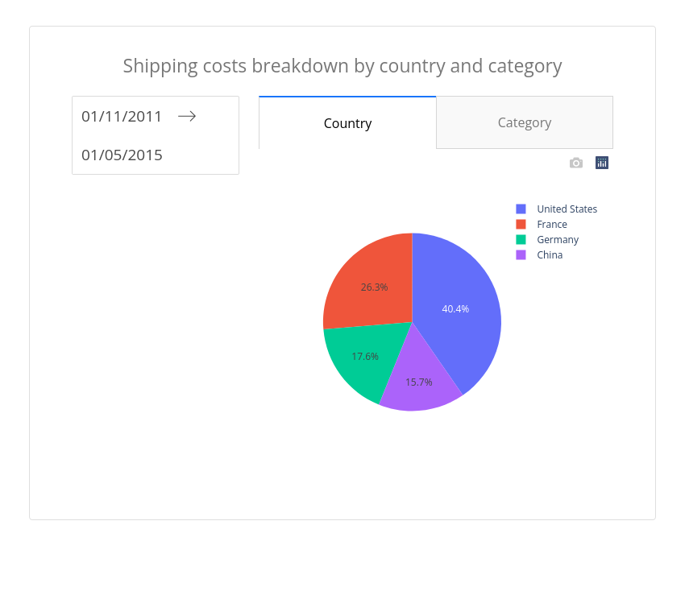Select the Country tab
Screen dimensions: 685x616
[347, 122]
